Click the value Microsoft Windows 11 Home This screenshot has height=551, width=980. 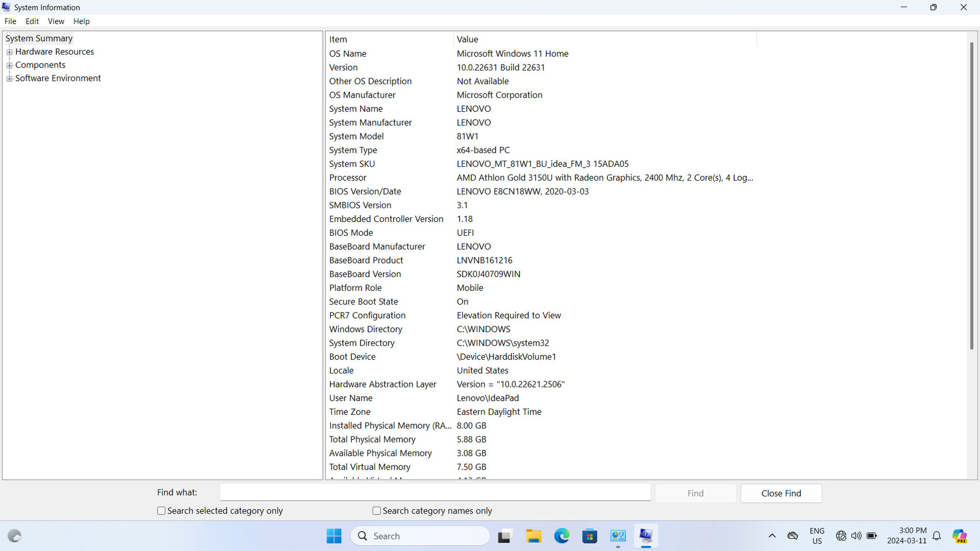pyautogui.click(x=513, y=53)
